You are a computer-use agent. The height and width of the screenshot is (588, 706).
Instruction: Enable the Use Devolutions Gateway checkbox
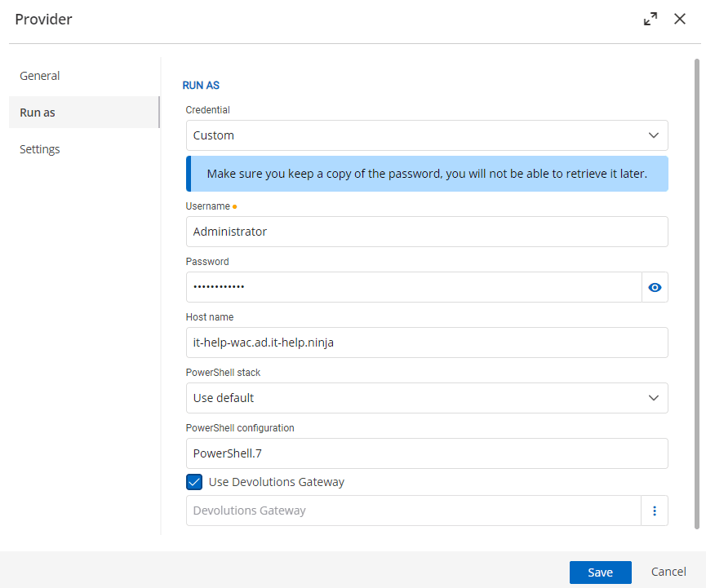pyautogui.click(x=193, y=482)
